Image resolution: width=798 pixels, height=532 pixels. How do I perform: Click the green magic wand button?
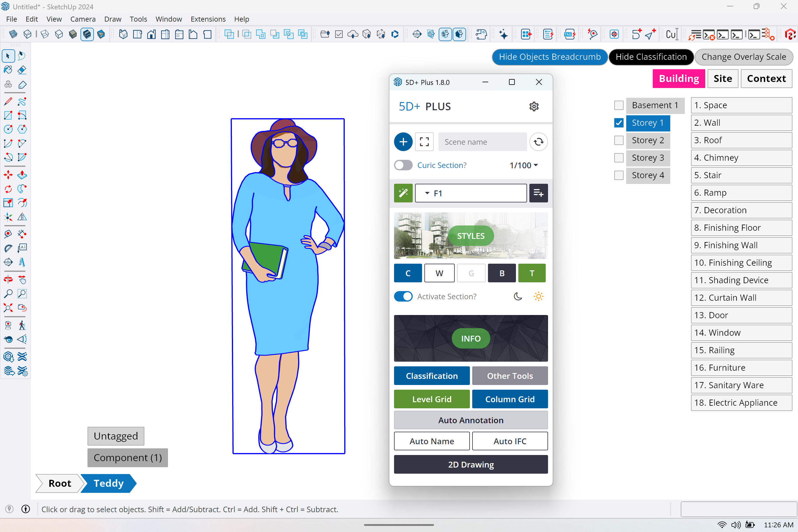(x=403, y=193)
